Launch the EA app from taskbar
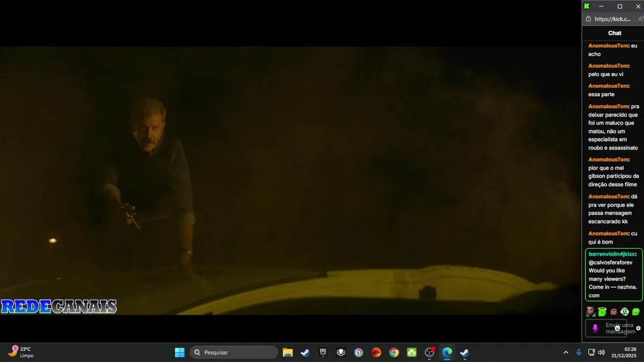The width and height of the screenshot is (644, 362). (376, 352)
